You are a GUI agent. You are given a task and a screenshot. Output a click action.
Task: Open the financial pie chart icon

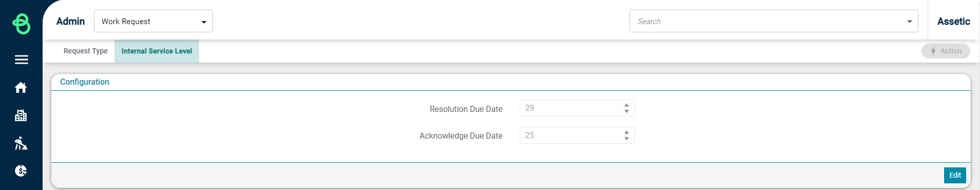(x=21, y=171)
